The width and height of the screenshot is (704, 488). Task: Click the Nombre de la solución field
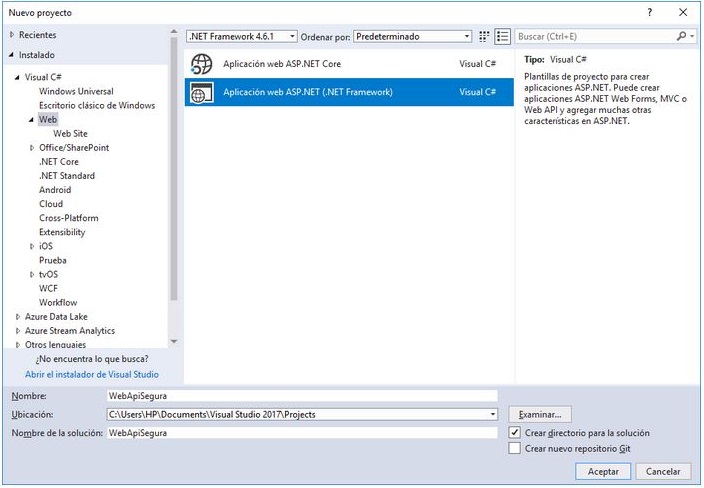[x=302, y=433]
